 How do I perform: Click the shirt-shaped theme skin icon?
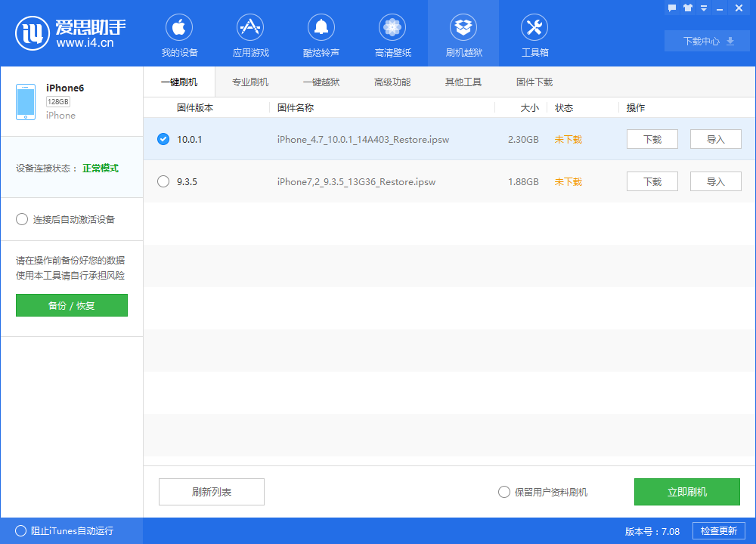(686, 8)
